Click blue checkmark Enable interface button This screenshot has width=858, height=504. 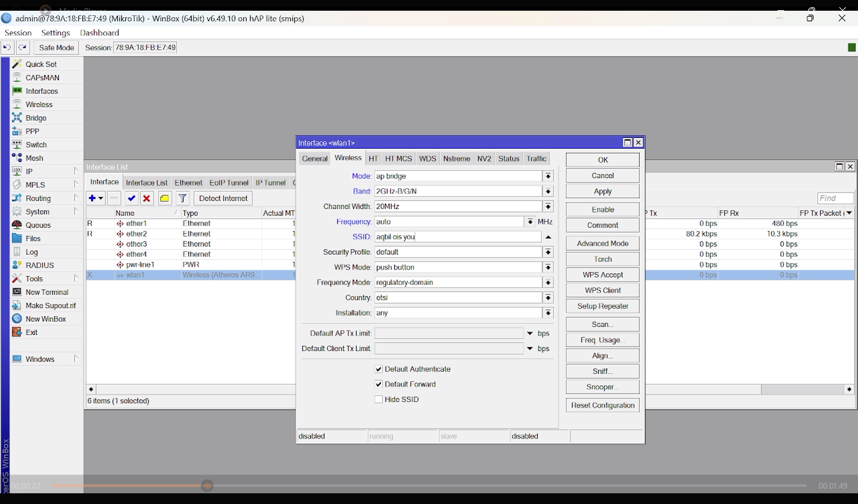point(131,198)
